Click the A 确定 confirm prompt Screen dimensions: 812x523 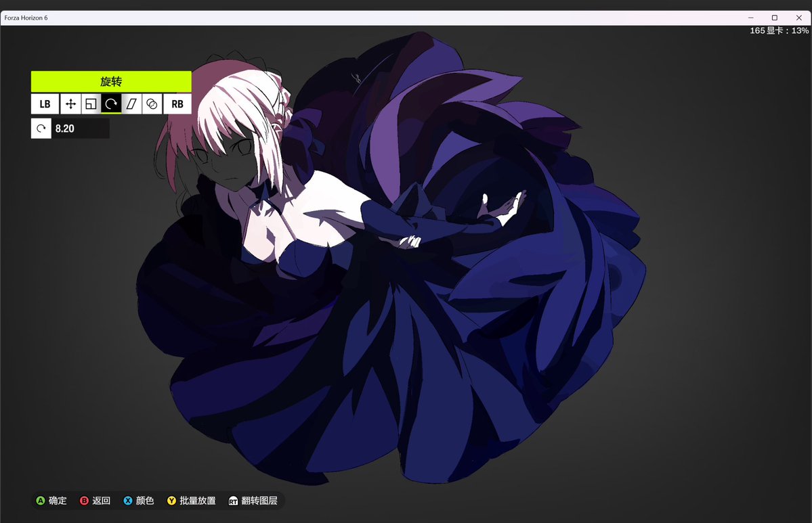(x=51, y=500)
